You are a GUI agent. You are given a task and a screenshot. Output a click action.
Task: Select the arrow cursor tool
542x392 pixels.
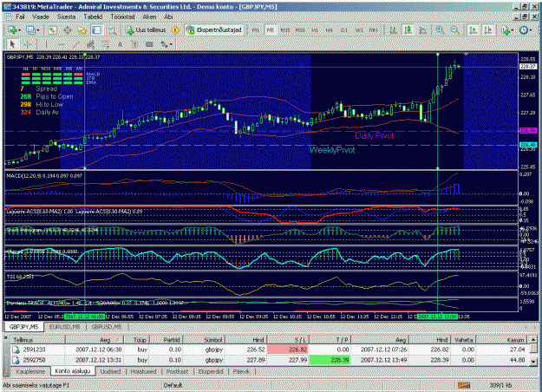click(x=12, y=44)
